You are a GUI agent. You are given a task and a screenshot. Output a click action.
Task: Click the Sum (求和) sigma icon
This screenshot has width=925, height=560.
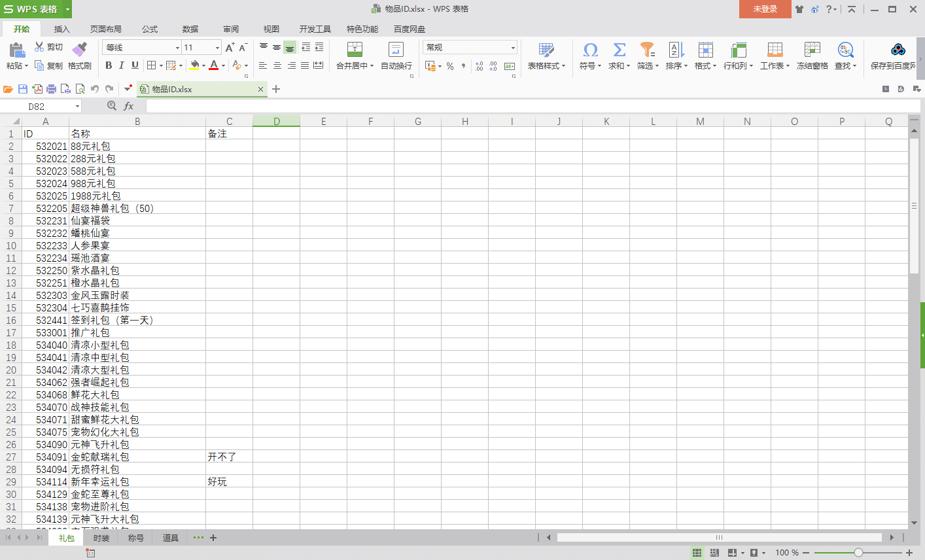(x=619, y=50)
